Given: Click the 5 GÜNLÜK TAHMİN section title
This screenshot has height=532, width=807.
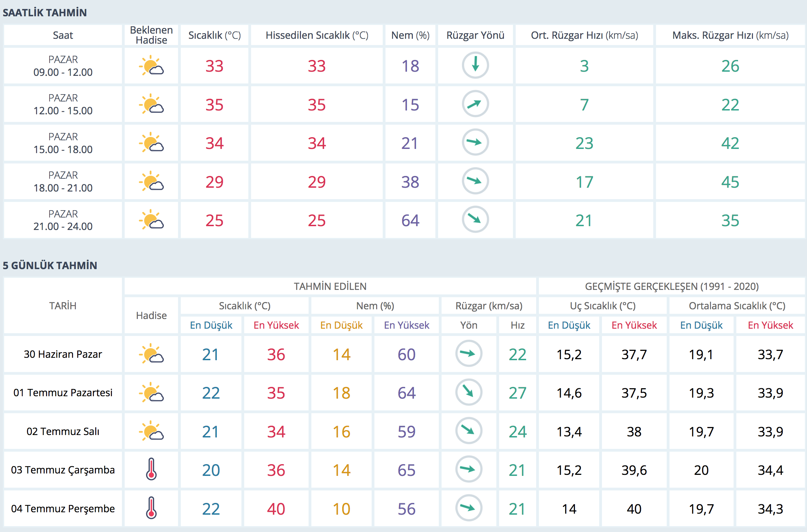Looking at the screenshot, I should pos(50,266).
